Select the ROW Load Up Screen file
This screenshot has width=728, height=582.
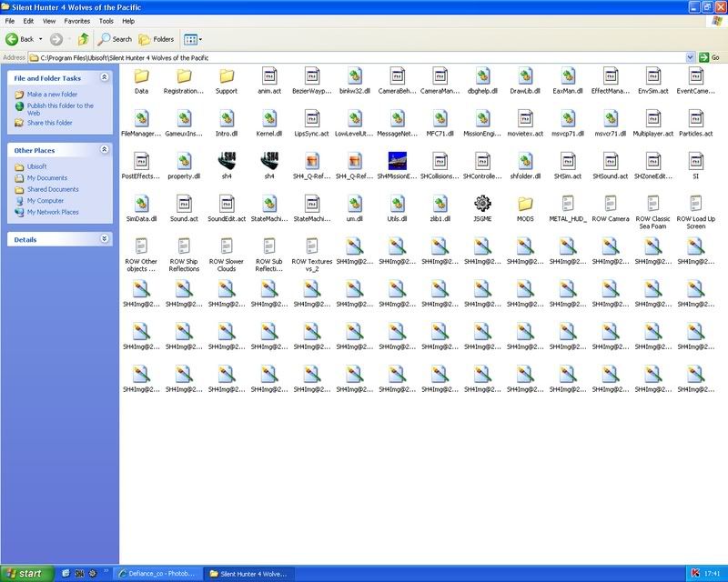point(696,204)
